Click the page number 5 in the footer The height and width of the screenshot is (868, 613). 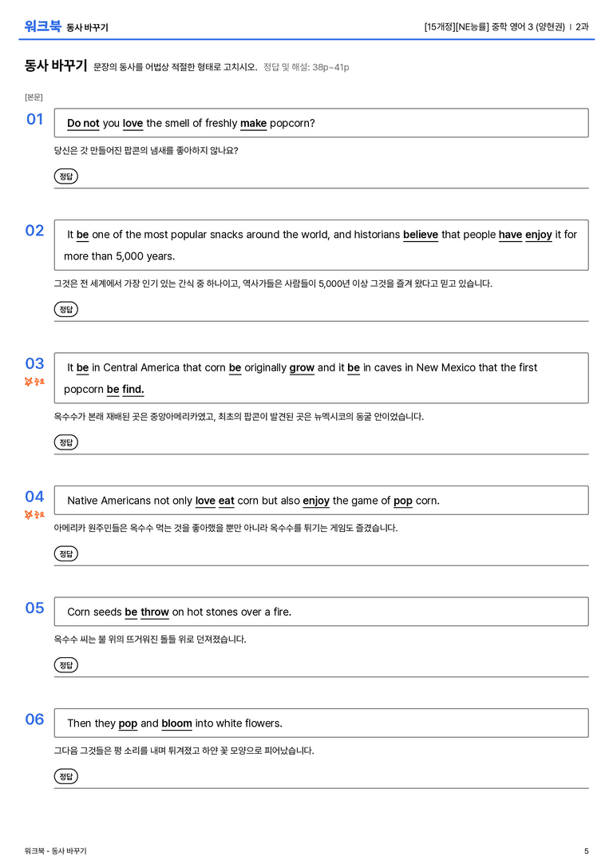click(x=587, y=851)
